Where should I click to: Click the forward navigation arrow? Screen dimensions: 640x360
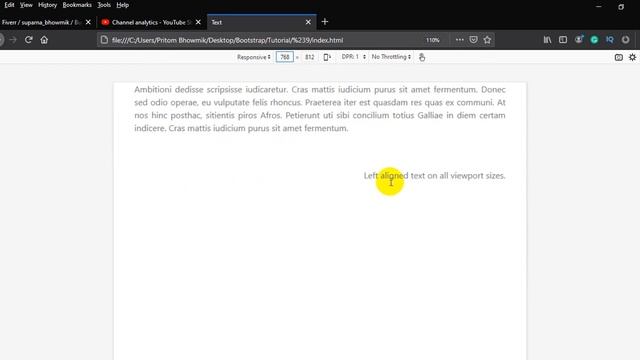pos(13,40)
